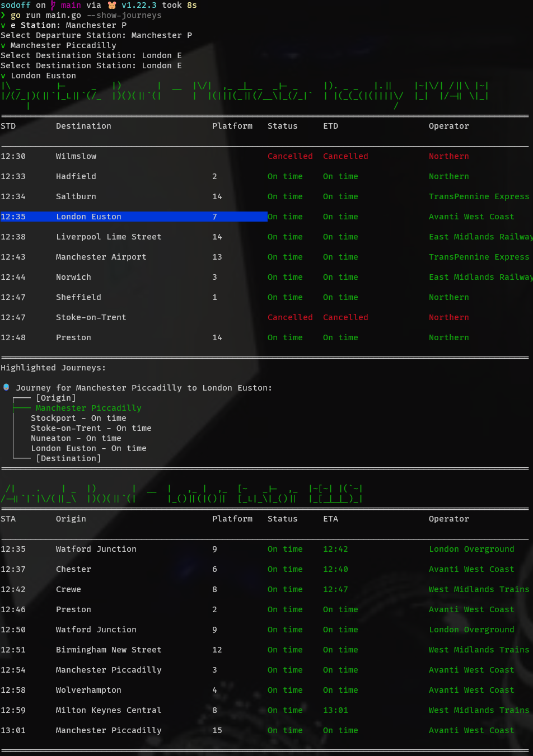Viewport: 533px width, 756px height.
Task: Click the Wilmslow destination in departures
Action: click(76, 156)
